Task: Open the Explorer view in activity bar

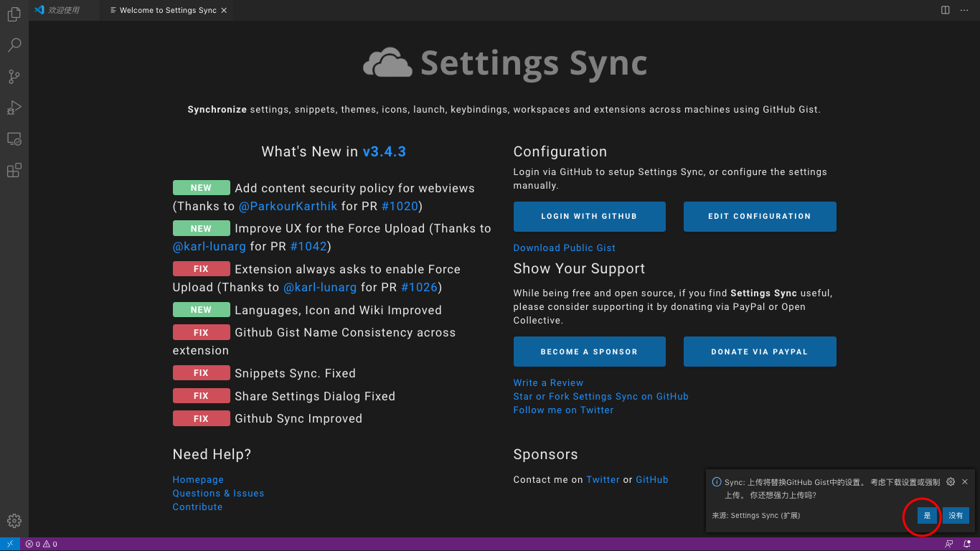Action: pos(14,14)
